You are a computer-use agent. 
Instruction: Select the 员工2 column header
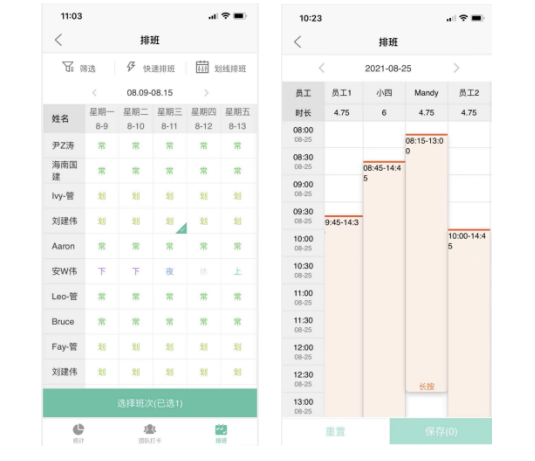coord(469,93)
